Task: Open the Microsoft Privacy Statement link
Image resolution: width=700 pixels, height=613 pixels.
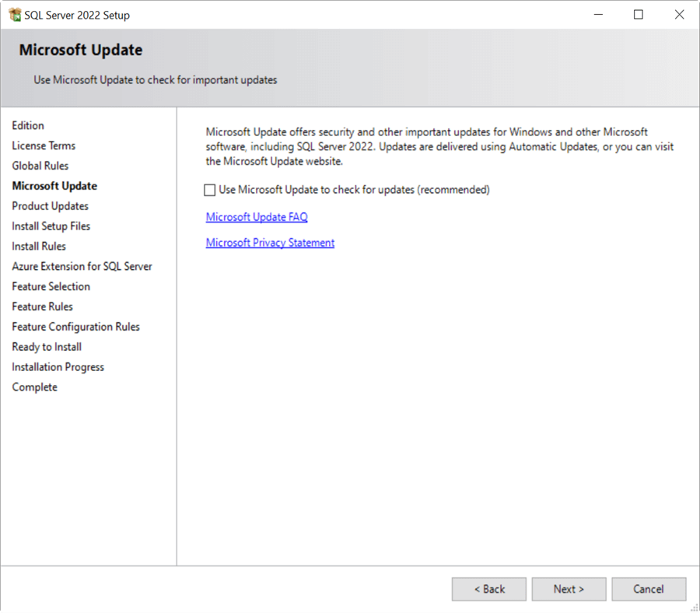Action: coord(270,243)
